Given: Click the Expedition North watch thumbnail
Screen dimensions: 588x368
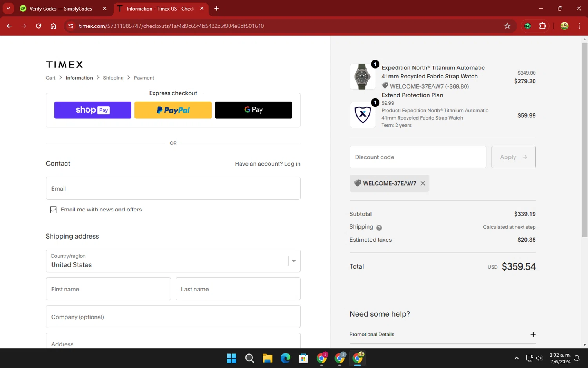Looking at the screenshot, I should click(362, 77).
